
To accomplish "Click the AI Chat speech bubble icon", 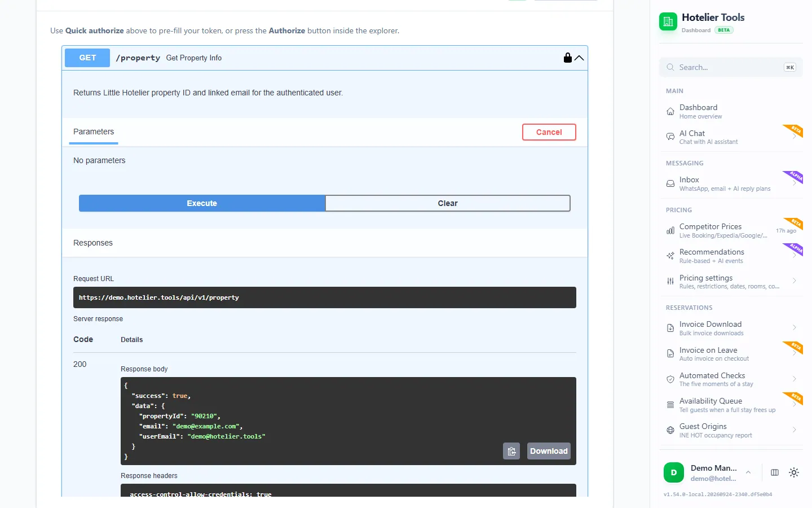I will [x=670, y=137].
